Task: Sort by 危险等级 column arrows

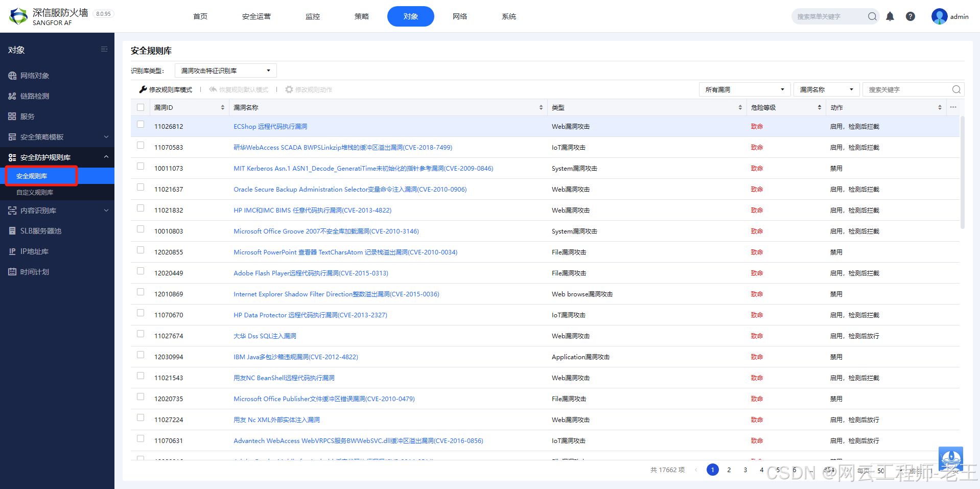Action: 819,107
